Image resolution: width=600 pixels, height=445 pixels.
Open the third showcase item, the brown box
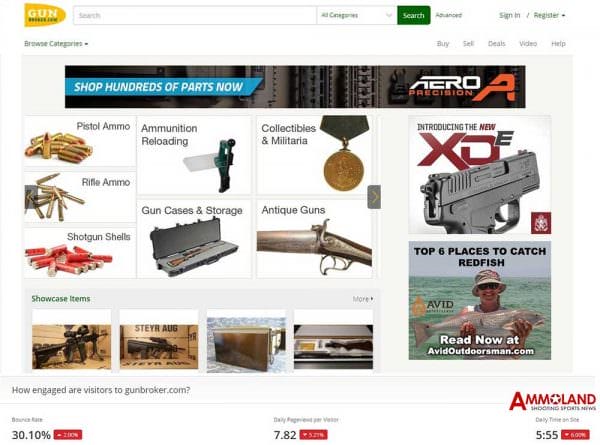(x=246, y=345)
